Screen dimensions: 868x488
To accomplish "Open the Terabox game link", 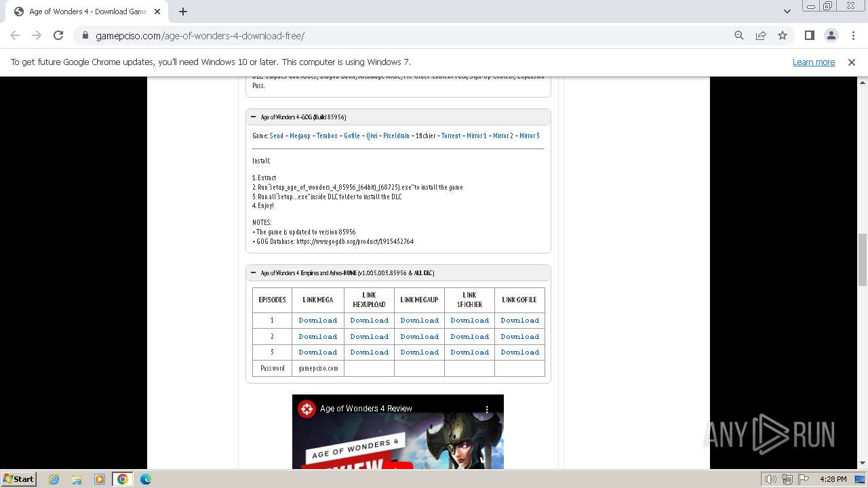I will pos(327,136).
